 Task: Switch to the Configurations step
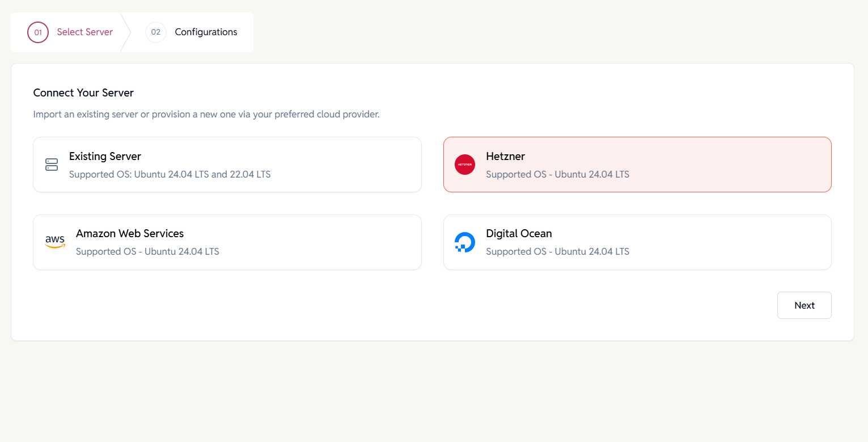(x=206, y=32)
